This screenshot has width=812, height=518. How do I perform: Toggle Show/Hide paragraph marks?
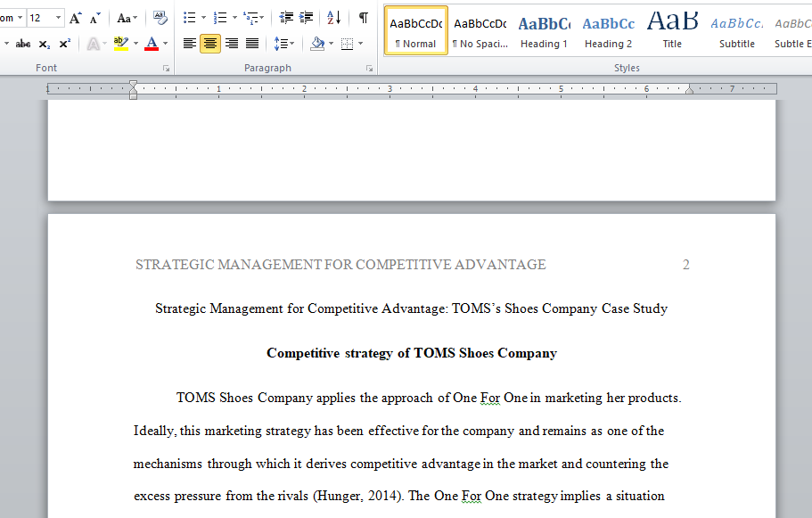pyautogui.click(x=364, y=18)
